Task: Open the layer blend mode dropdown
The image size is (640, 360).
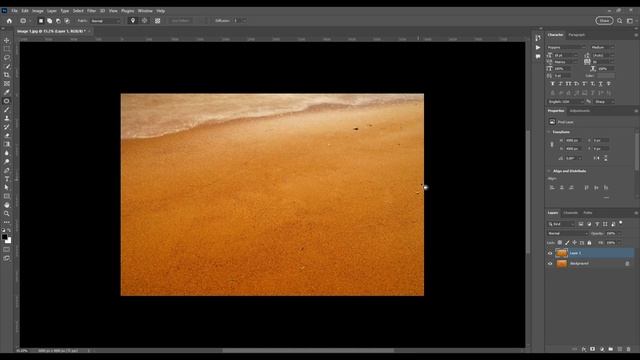Action: point(567,233)
